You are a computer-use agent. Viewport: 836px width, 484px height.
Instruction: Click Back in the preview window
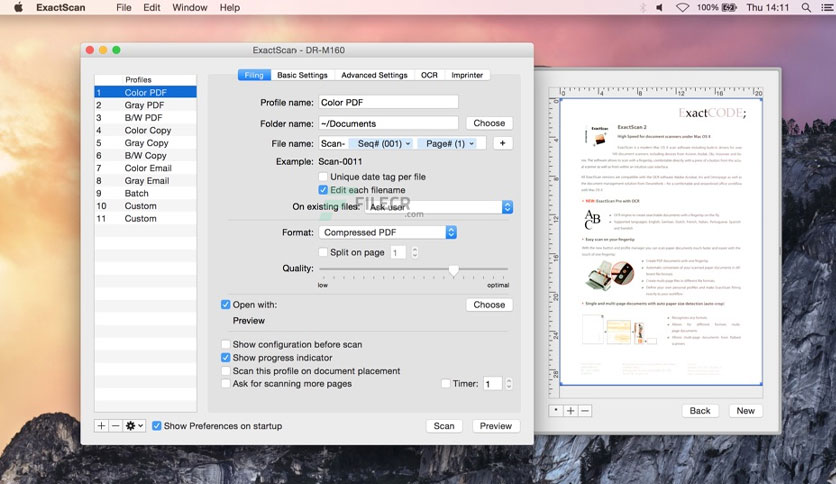point(700,411)
